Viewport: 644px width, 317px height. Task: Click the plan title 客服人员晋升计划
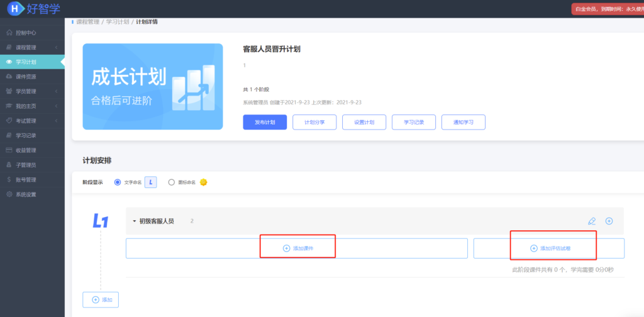272,49
